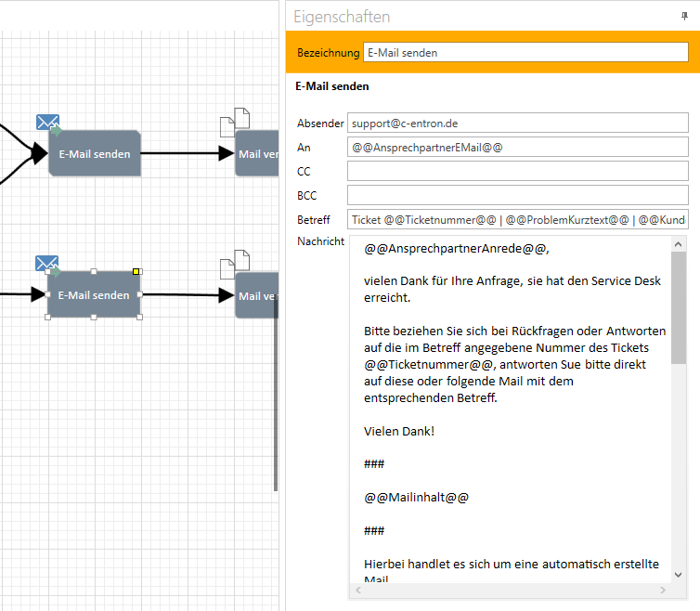The width and height of the screenshot is (700, 611).
Task: Click the Nachricht scrollbar down arrow
Action: [x=679, y=575]
